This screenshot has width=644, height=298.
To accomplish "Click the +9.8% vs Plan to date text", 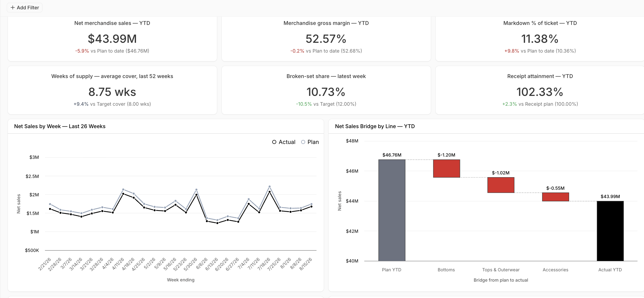I will (x=540, y=51).
